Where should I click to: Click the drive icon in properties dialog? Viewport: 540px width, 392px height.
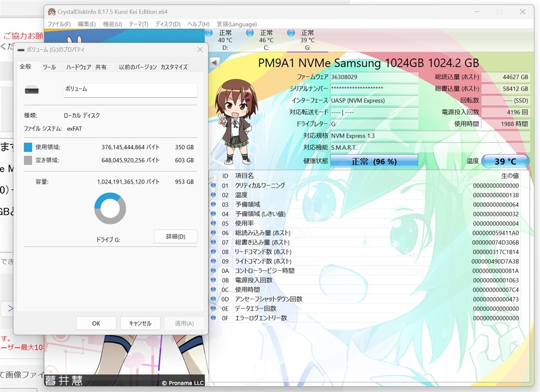(32, 90)
